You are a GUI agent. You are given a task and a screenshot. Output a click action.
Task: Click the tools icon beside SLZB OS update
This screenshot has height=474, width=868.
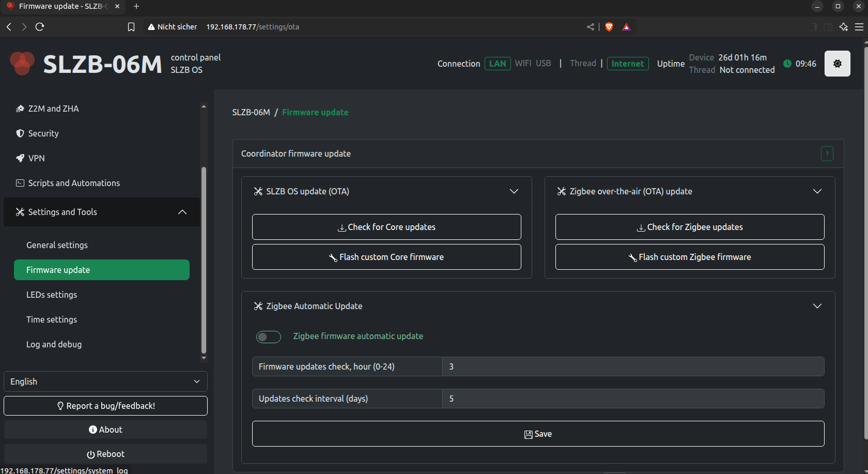258,191
